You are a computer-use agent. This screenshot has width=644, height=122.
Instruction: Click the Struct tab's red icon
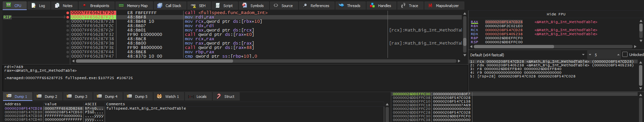(x=219, y=96)
